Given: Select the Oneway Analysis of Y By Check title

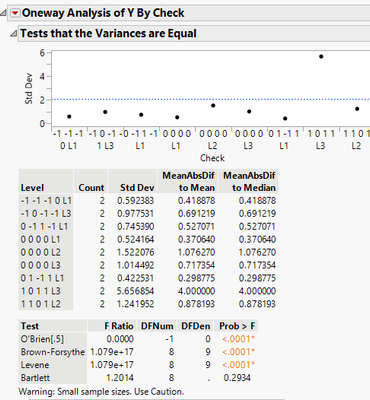Looking at the screenshot, I should pyautogui.click(x=103, y=13).
